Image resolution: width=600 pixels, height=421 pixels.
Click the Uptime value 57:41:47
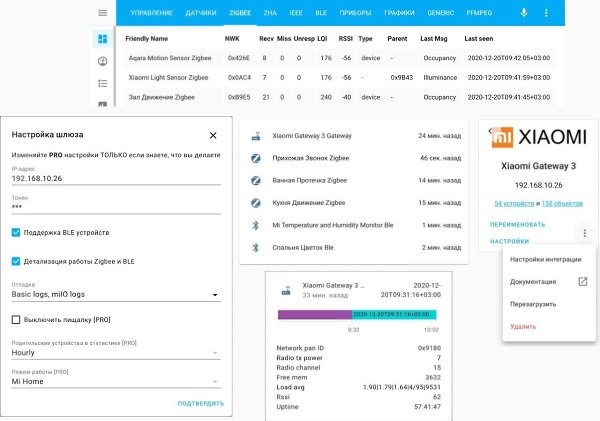(427, 407)
